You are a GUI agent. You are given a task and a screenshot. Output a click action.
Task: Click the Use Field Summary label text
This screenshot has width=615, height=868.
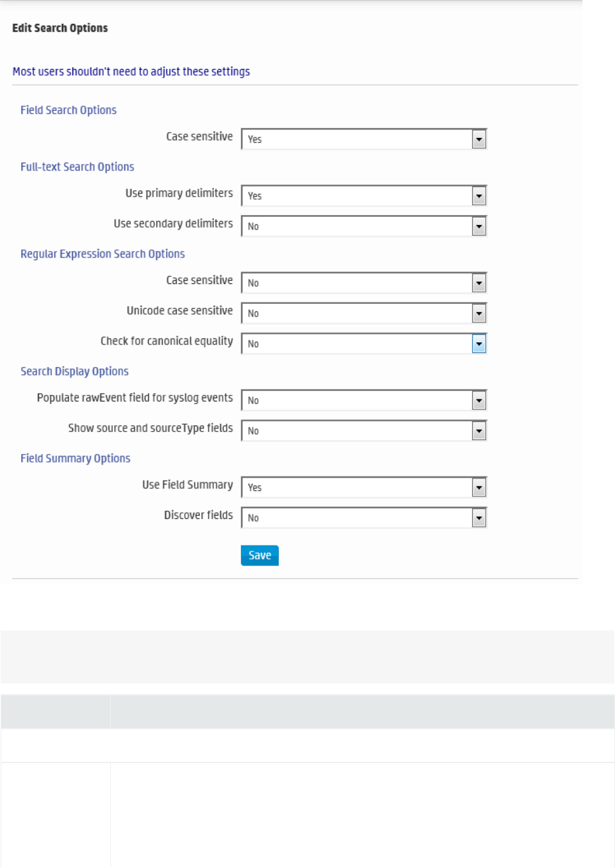click(187, 484)
